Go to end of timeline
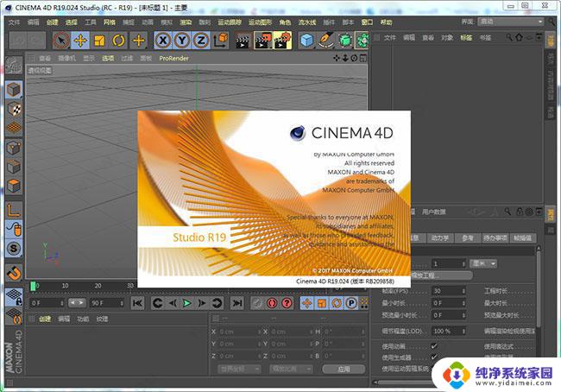Screen dimensions: 561x392 236,303
